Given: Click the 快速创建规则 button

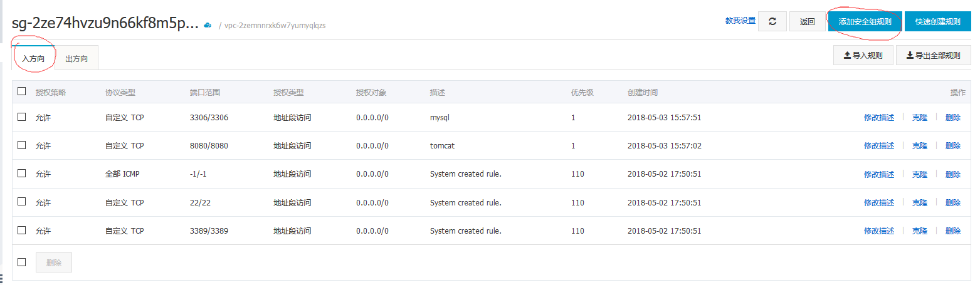Looking at the screenshot, I should click(x=937, y=21).
